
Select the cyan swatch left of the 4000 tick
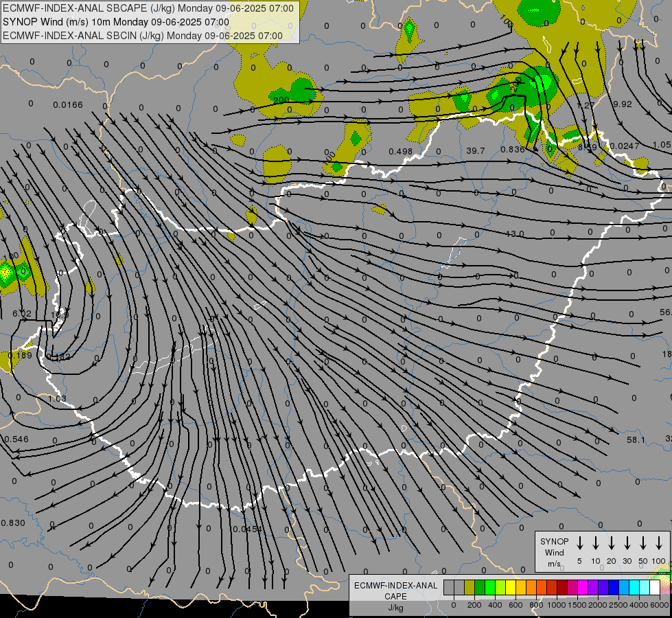pos(634,588)
